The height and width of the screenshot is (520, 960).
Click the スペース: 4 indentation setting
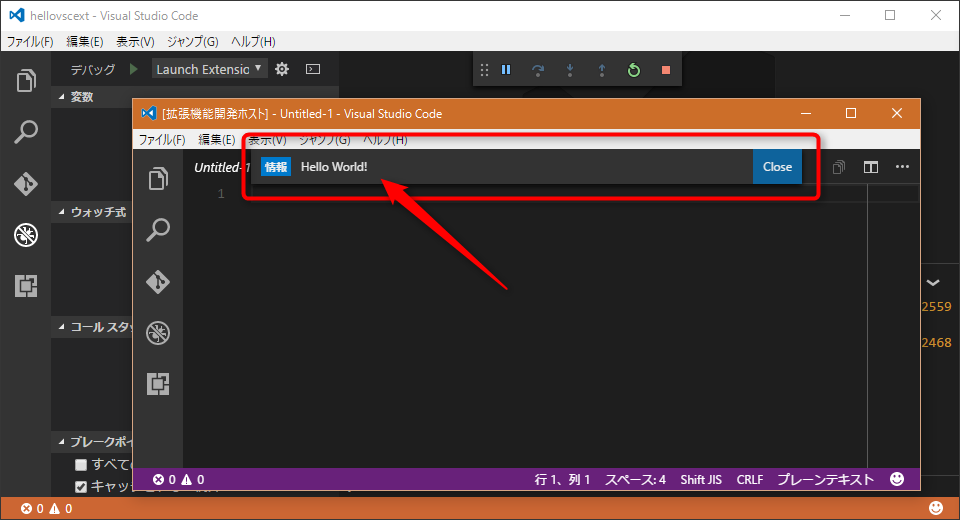[636, 480]
